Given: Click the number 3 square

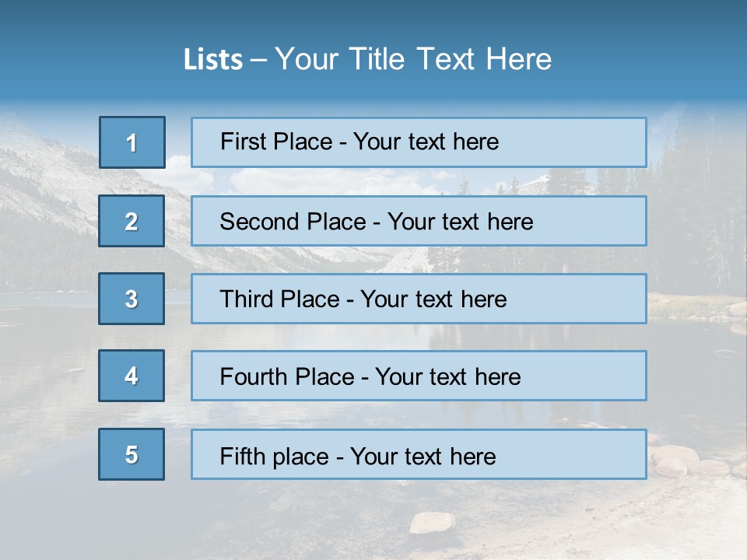Looking at the screenshot, I should (x=132, y=299).
